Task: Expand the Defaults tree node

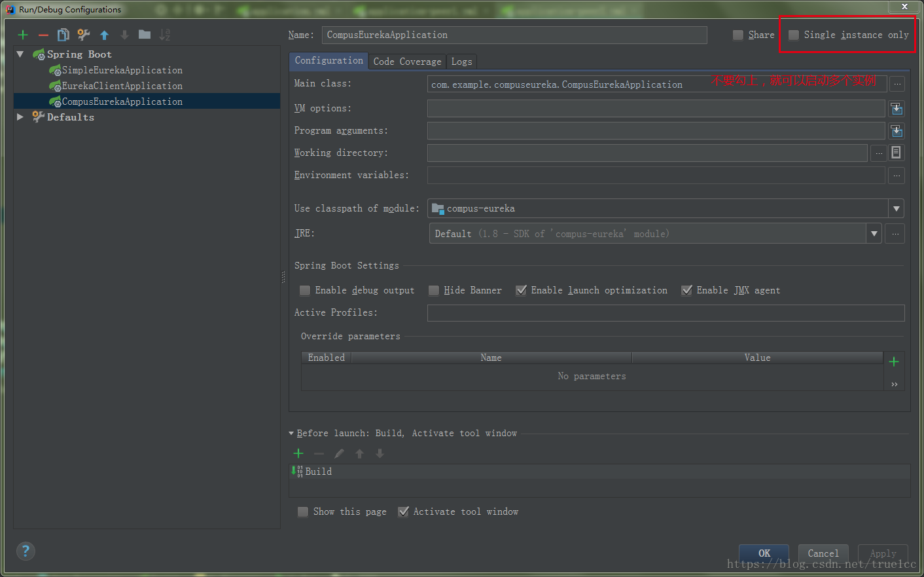Action: [20, 117]
